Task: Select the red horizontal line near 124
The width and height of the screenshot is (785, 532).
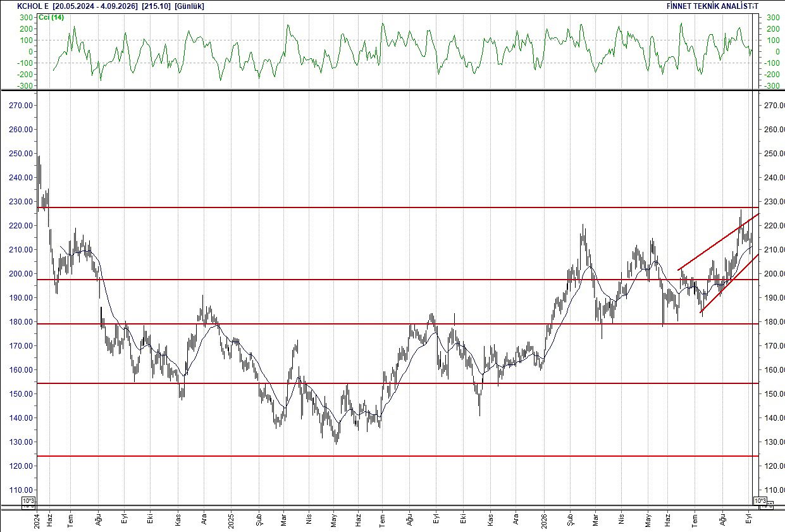Action: tap(397, 455)
